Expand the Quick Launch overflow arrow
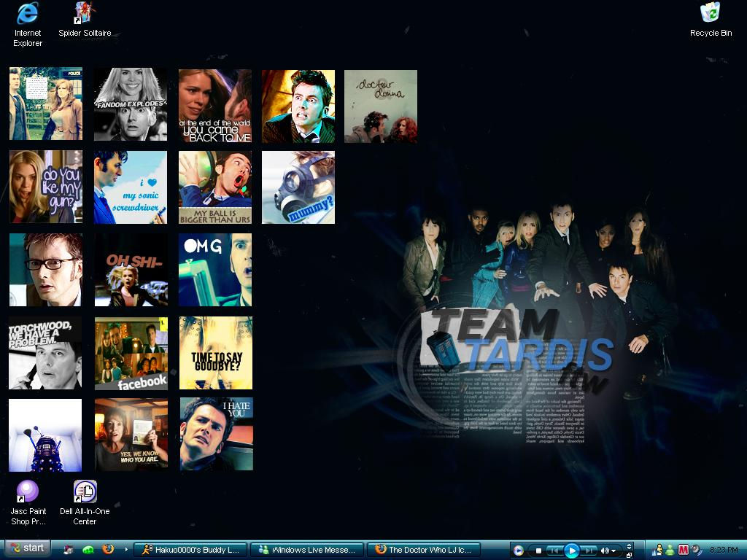747x560 pixels. (x=125, y=548)
